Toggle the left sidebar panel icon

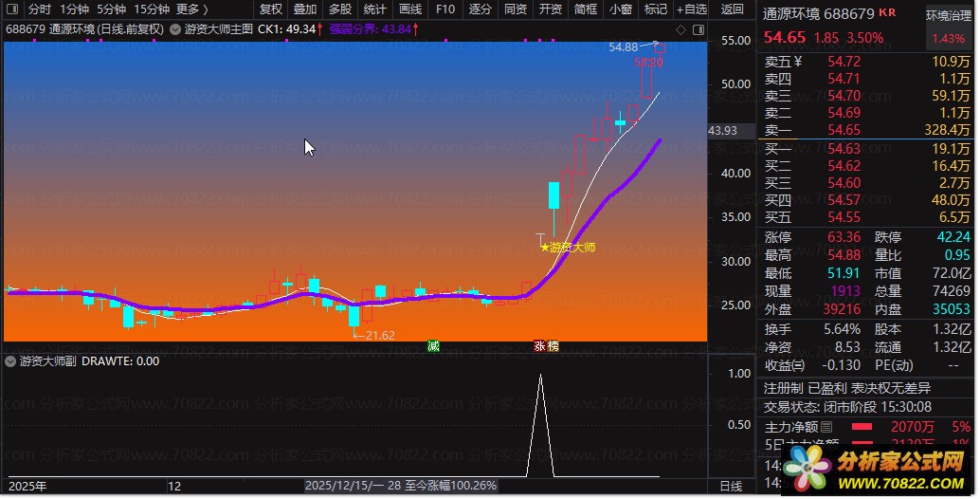coord(12,9)
